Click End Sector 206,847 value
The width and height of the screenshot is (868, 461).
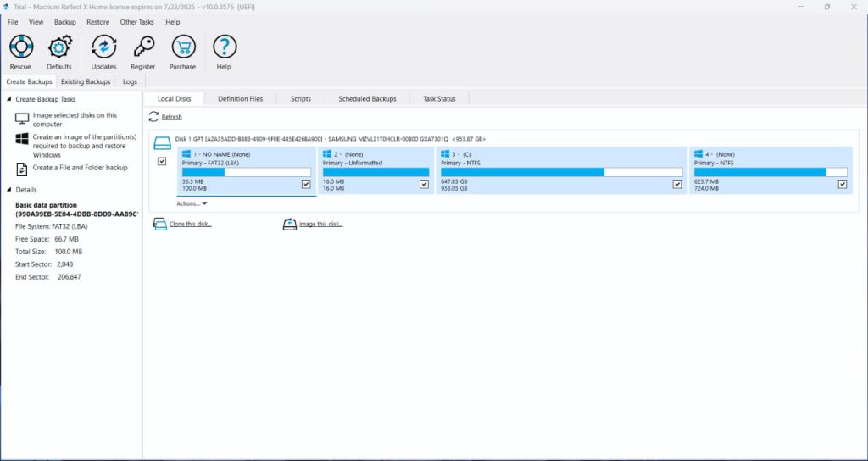[x=70, y=277]
